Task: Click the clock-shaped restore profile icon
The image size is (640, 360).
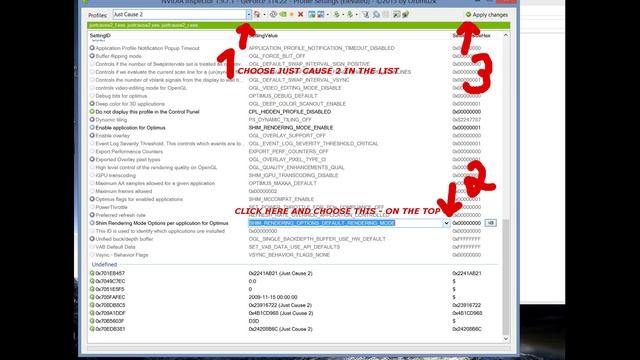Action: pos(273,14)
